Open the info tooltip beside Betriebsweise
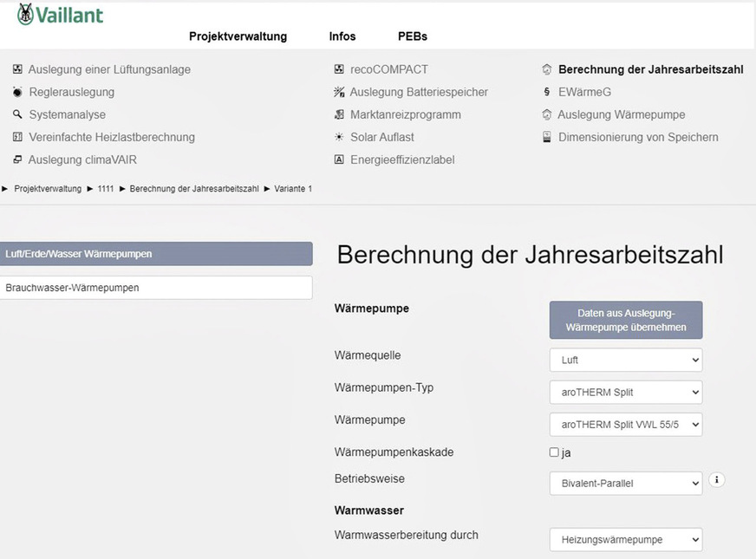756x559 pixels. [x=716, y=479]
